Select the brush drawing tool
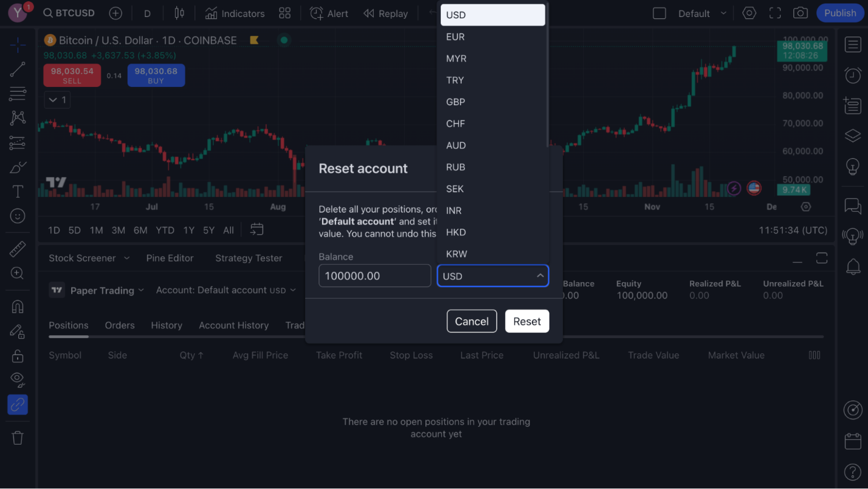868x489 pixels. [x=18, y=167]
